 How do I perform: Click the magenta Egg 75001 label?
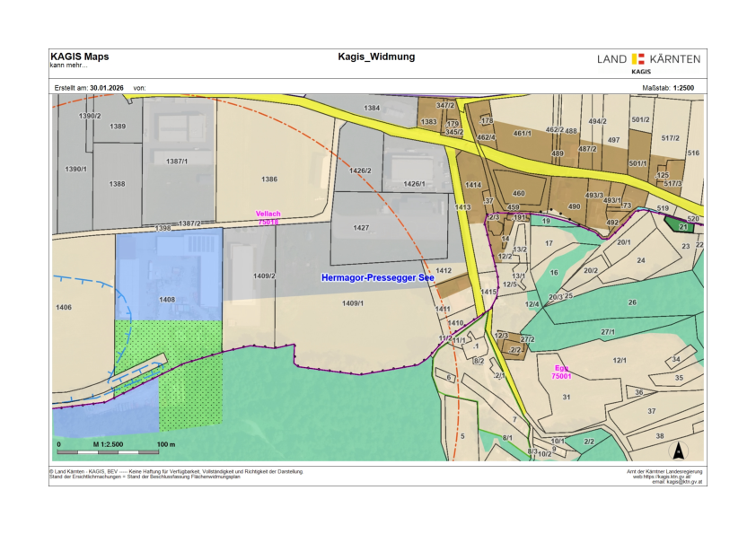pyautogui.click(x=562, y=372)
